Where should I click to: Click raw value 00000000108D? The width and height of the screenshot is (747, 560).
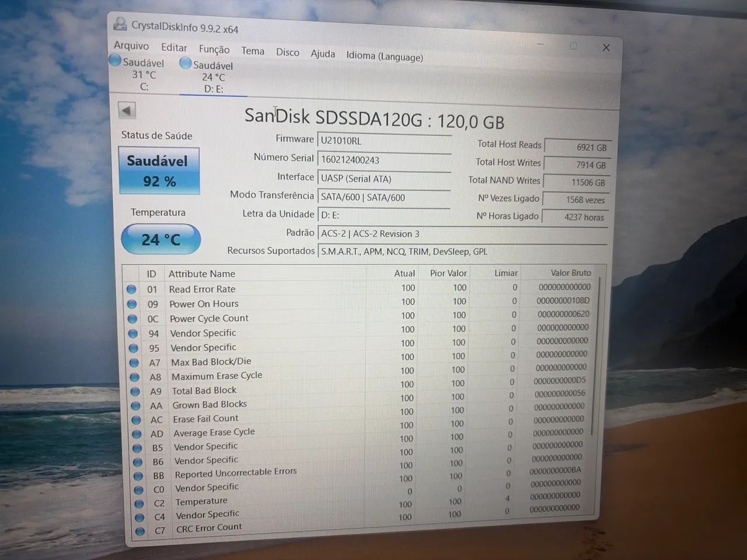pos(563,300)
